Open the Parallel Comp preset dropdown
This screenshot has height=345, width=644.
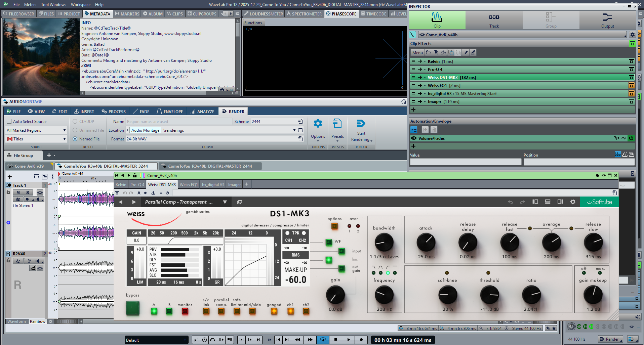point(225,202)
